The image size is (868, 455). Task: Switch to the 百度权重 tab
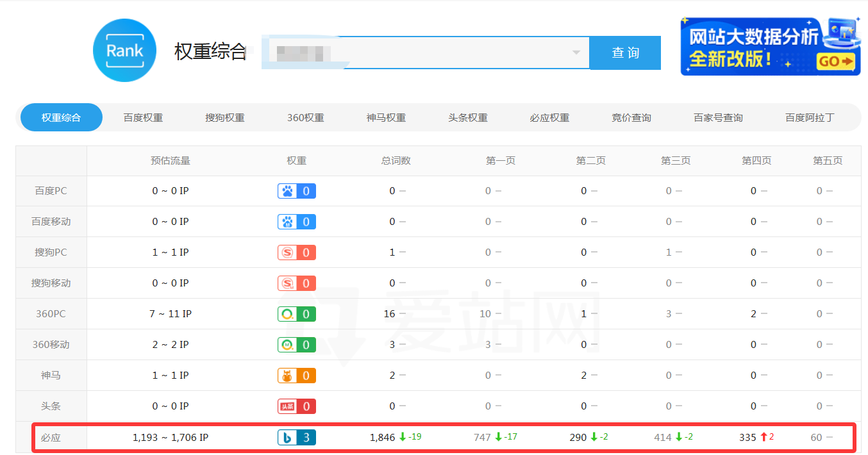[143, 118]
